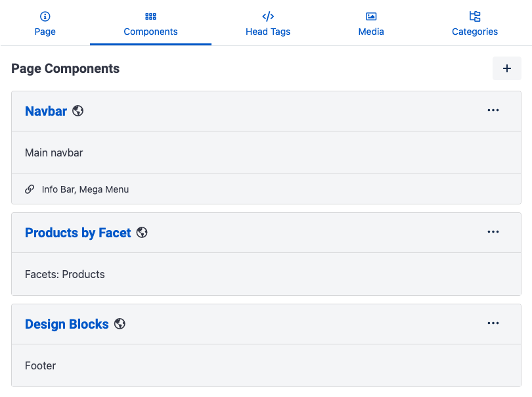
Task: Open the Products by Facet component link
Action: click(x=78, y=233)
